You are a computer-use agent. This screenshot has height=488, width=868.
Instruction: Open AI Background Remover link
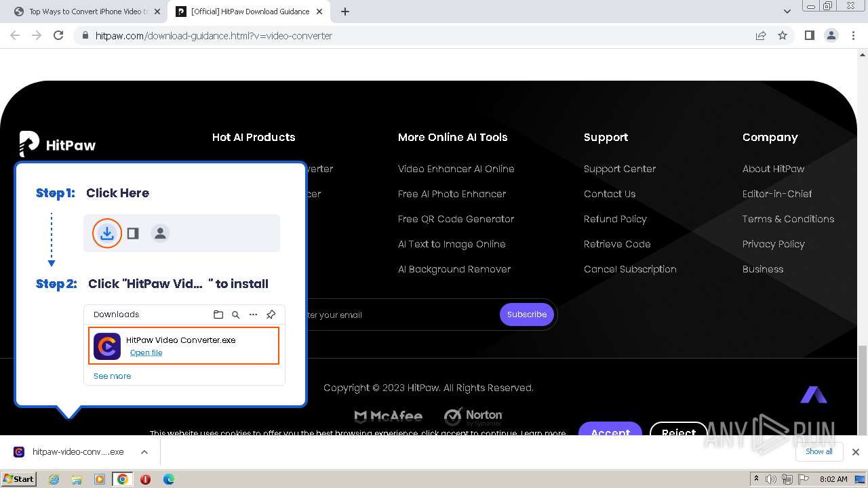click(454, 269)
